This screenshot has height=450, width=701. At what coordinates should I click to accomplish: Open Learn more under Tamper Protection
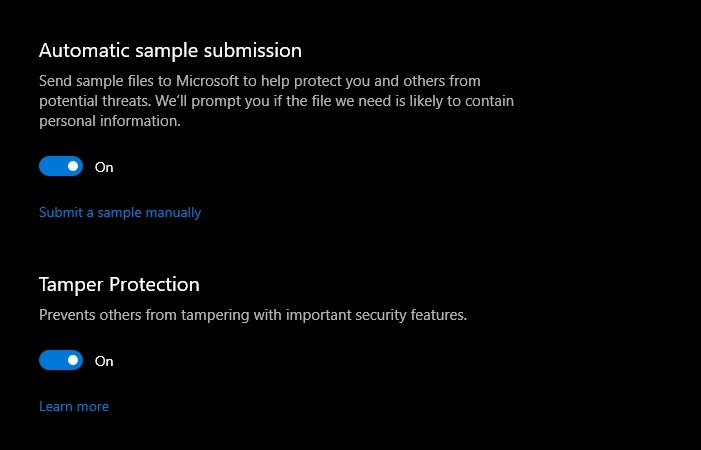tap(74, 406)
